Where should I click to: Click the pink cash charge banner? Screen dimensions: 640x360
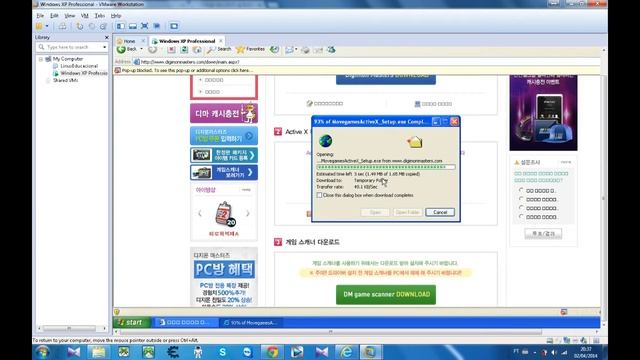[224, 113]
